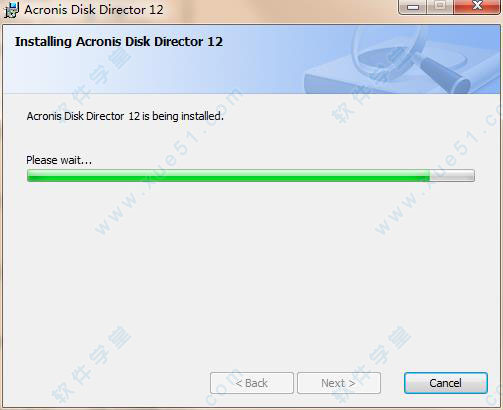Click the grayed-out maximize window button
This screenshot has height=410, width=503.
pos(440,7)
